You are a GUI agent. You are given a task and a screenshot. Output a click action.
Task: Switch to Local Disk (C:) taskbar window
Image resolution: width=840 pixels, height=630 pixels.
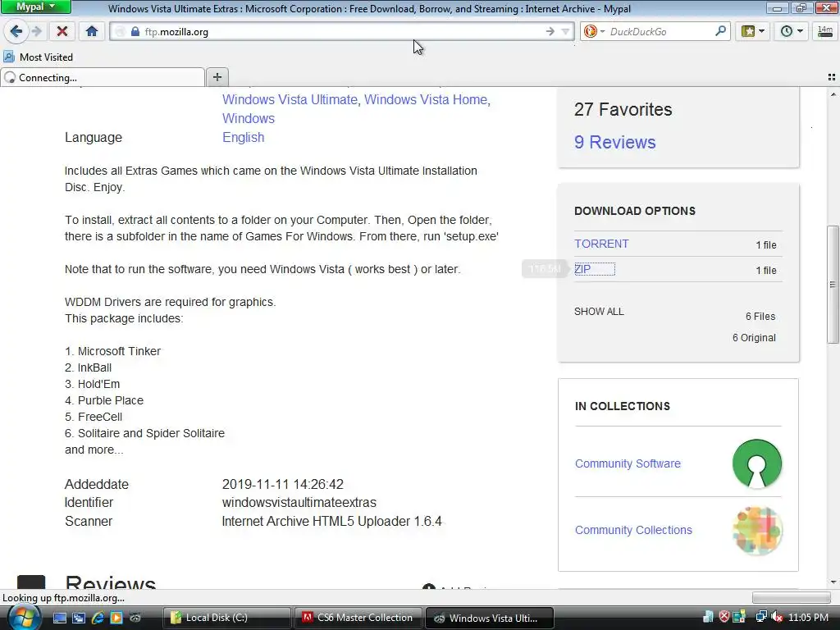(226, 618)
